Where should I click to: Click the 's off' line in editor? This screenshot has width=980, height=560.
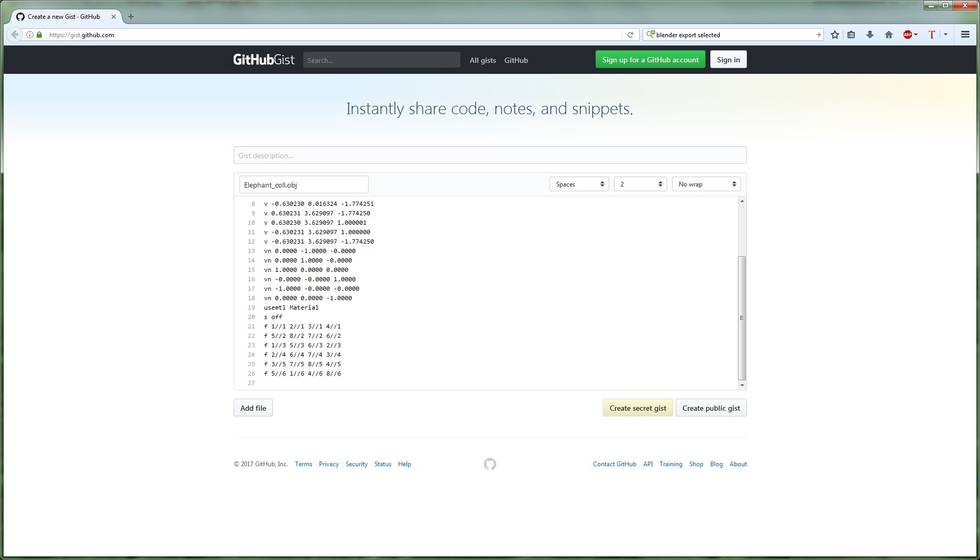(273, 317)
